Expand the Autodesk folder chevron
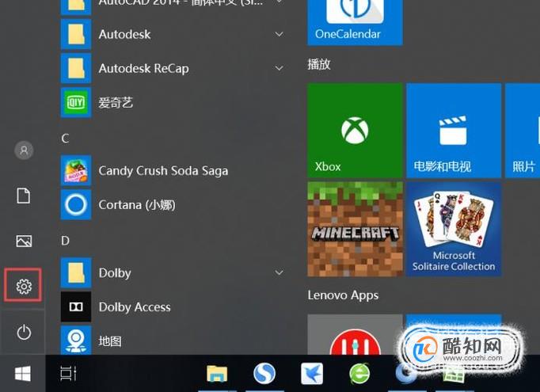Viewport: 540px width, 392px height. tap(280, 34)
